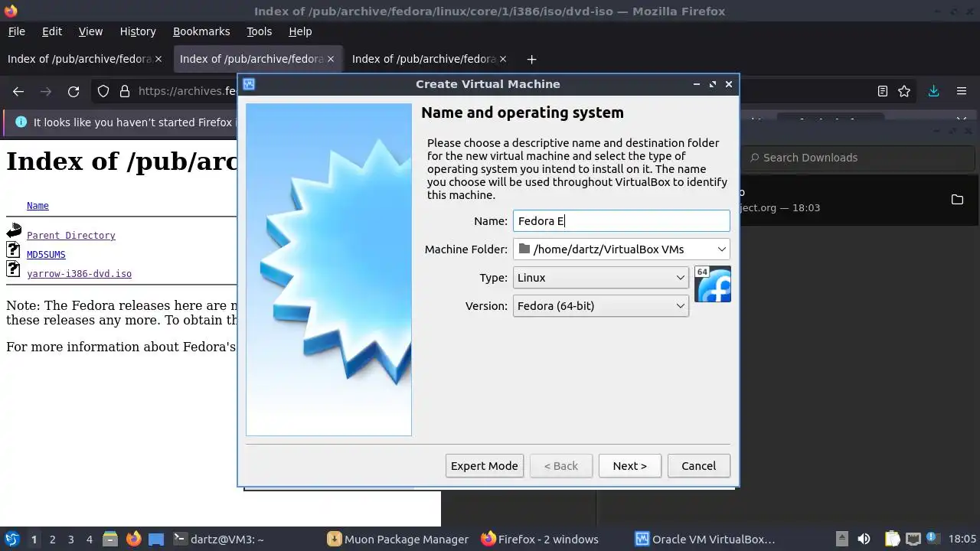This screenshot has height=551, width=980.
Task: Open the History menu
Action: [x=138, y=31]
